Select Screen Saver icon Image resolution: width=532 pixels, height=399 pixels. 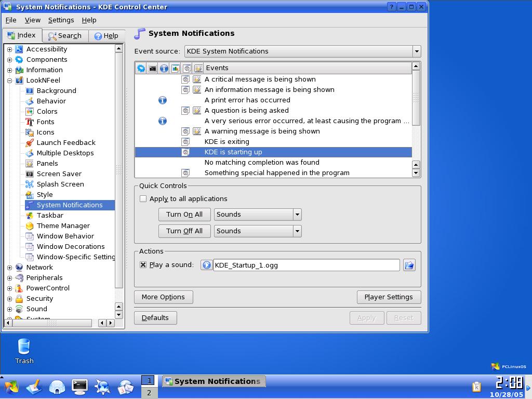30,174
